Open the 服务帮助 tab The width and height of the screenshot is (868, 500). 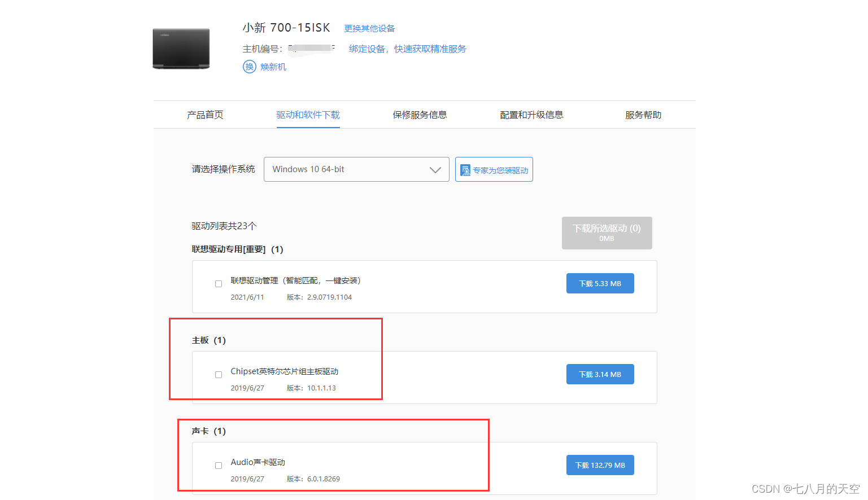(x=643, y=115)
